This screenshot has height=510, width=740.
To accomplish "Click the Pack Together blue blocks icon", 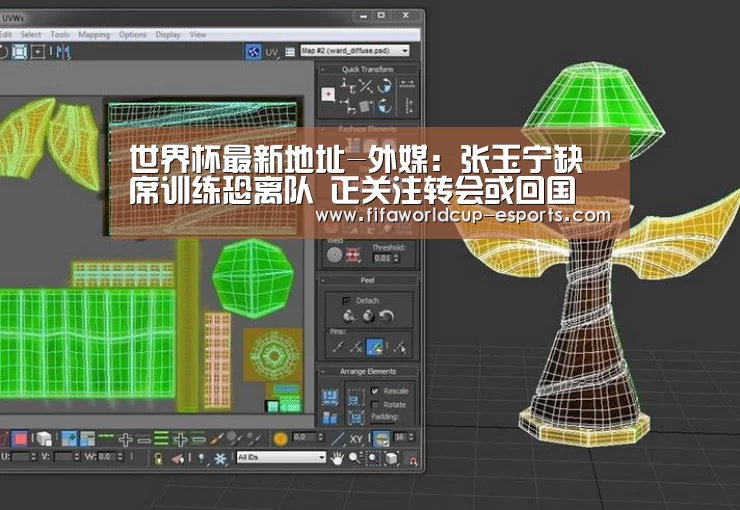I will pyautogui.click(x=330, y=418).
